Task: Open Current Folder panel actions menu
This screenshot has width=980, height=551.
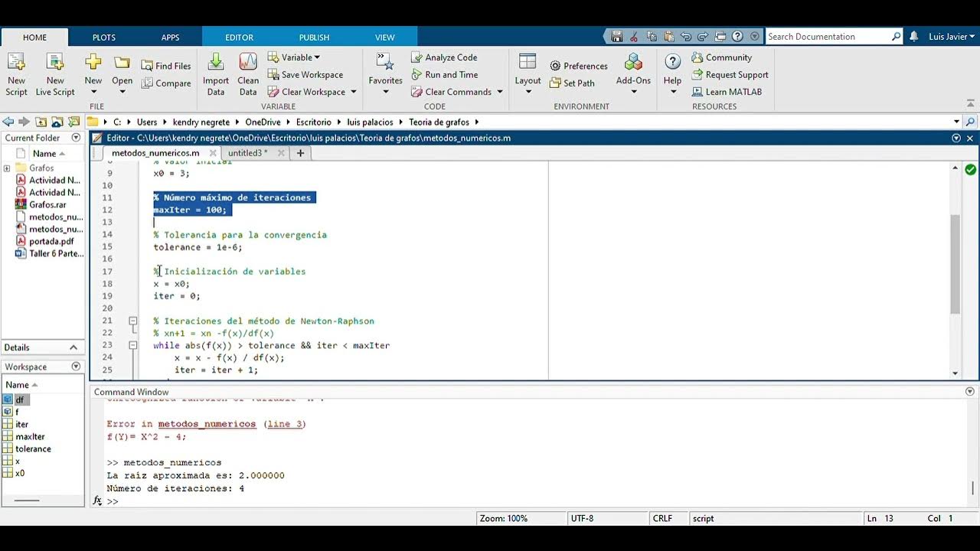Action: (x=76, y=138)
